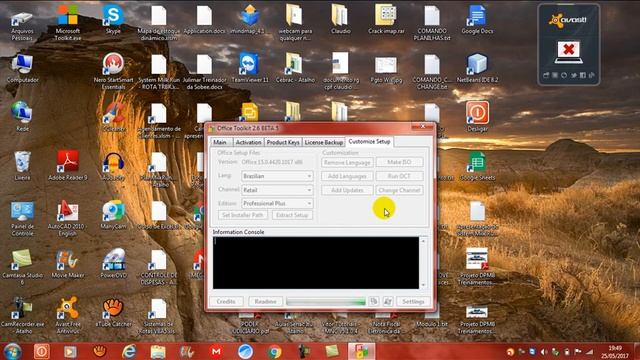Click the Windows icon button beside Settings
Viewport: 640px width, 360px height.
pyautogui.click(x=387, y=302)
